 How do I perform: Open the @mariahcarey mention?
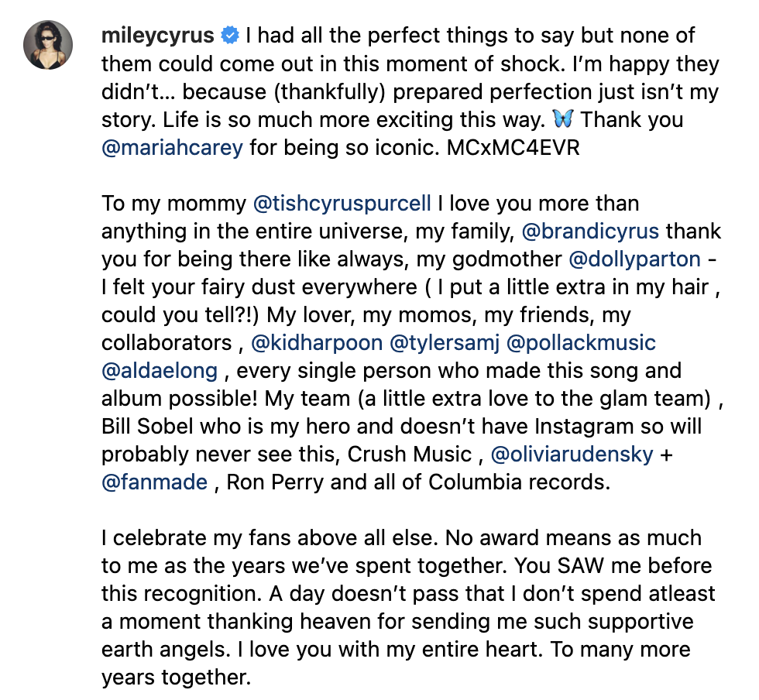click(x=172, y=148)
